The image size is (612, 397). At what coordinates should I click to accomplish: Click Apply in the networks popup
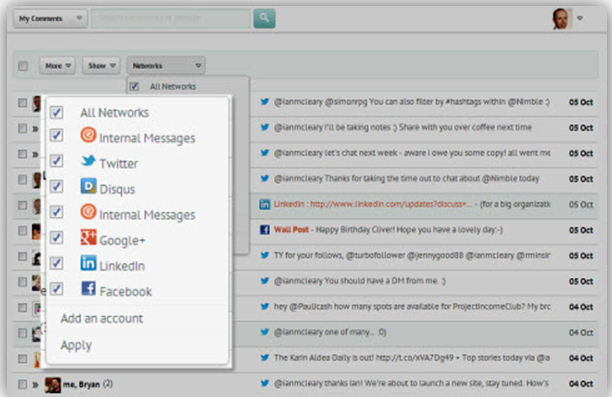click(x=76, y=345)
